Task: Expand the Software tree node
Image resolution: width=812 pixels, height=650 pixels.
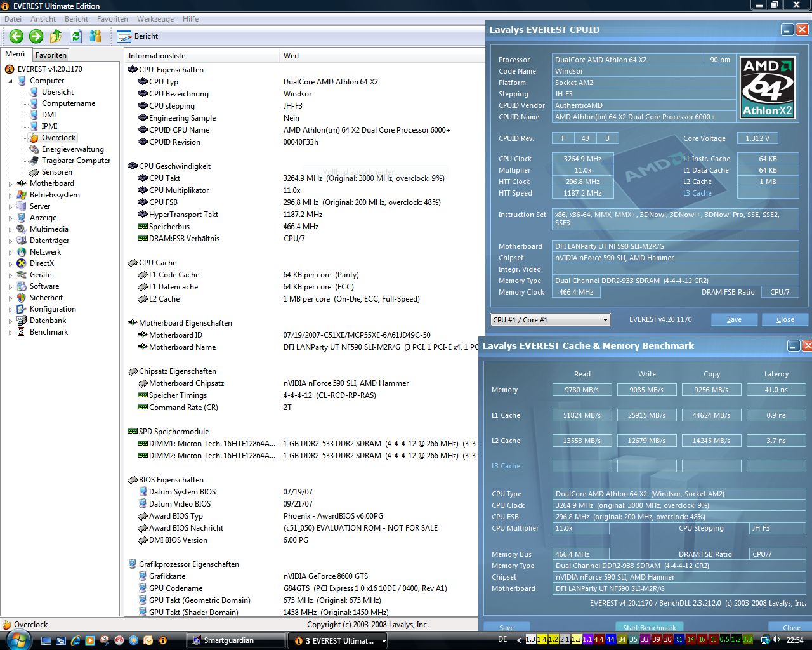Action: coord(10,287)
